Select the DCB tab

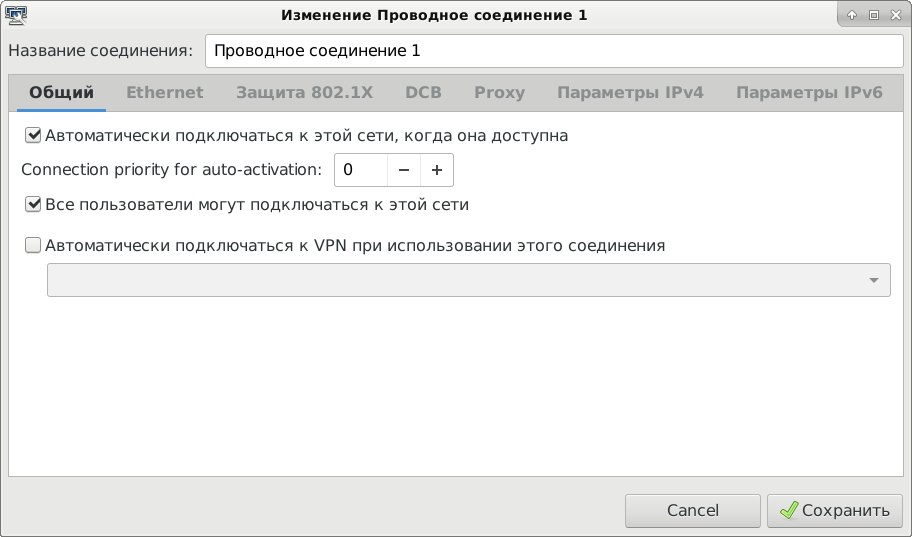tap(423, 93)
